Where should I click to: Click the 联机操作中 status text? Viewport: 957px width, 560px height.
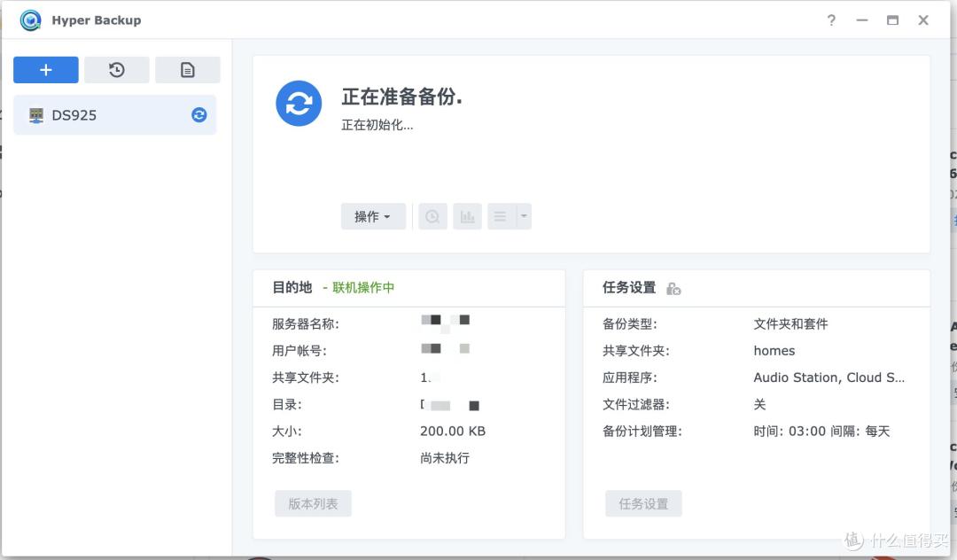[x=363, y=287]
